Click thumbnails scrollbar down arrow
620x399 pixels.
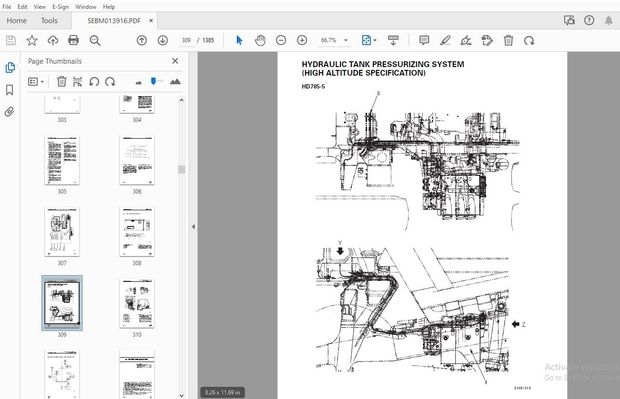(181, 395)
